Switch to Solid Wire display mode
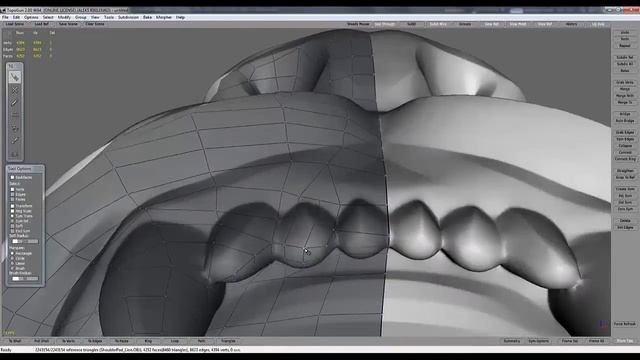 click(438, 24)
